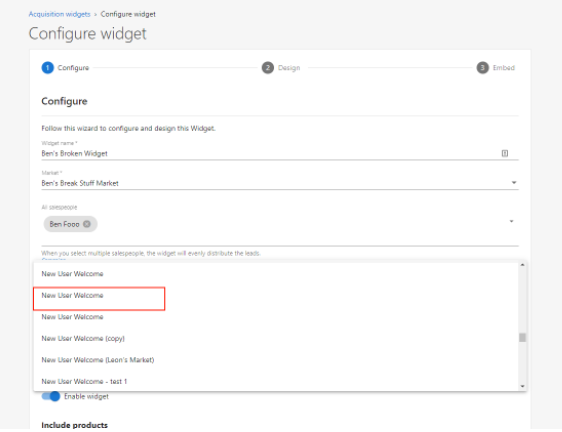Screen dimensions: 562x432
Task: Open Acquisition widgets breadcrumb link
Action: click(59, 14)
